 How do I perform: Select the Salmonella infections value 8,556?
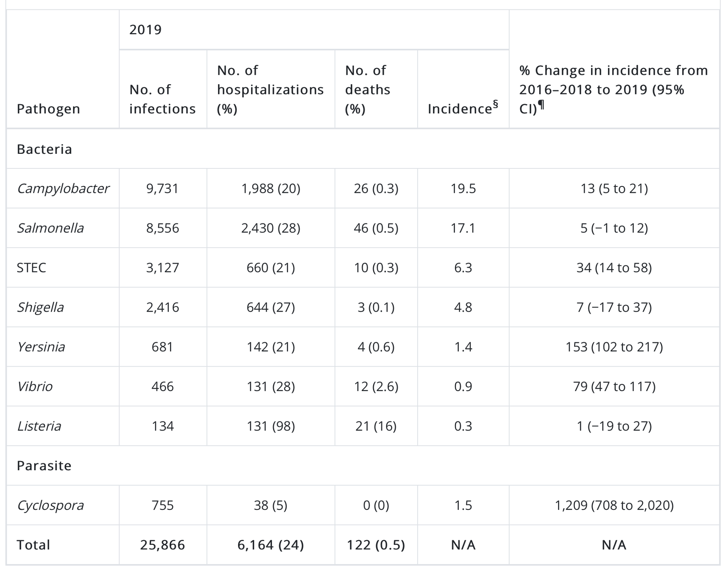(163, 228)
